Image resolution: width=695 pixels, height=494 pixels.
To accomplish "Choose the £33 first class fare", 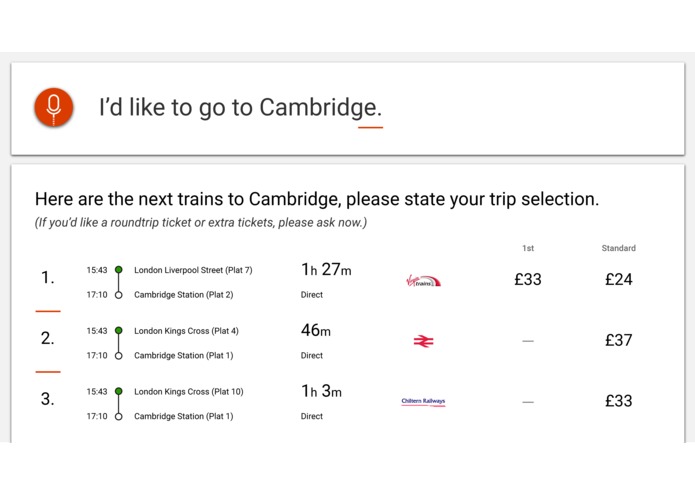I will (528, 279).
